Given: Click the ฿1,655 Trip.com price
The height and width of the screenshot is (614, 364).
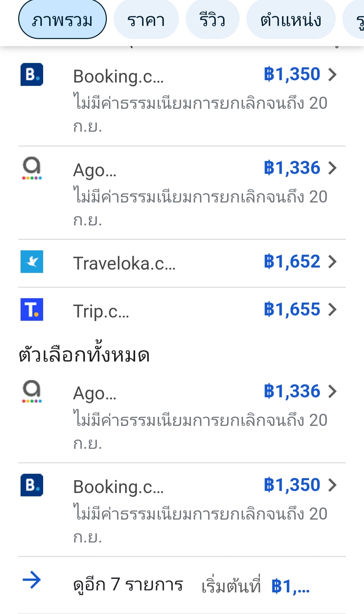Looking at the screenshot, I should pyautogui.click(x=292, y=309).
